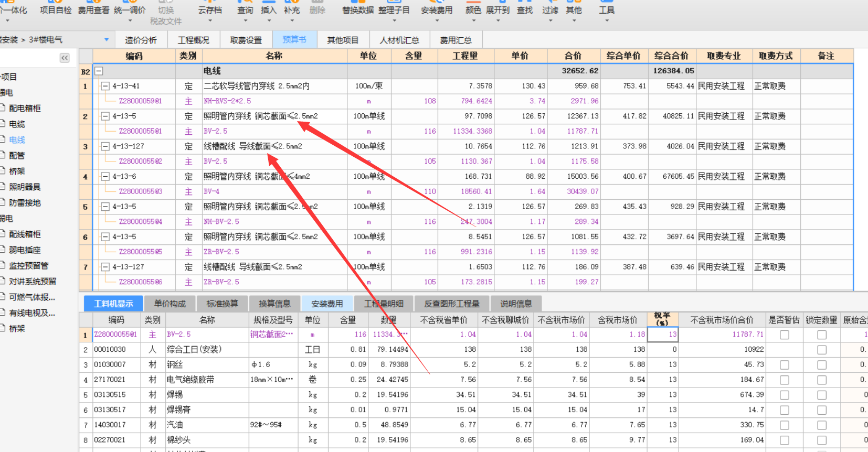Open the dropdown arrow under 颜色

pos(473,21)
